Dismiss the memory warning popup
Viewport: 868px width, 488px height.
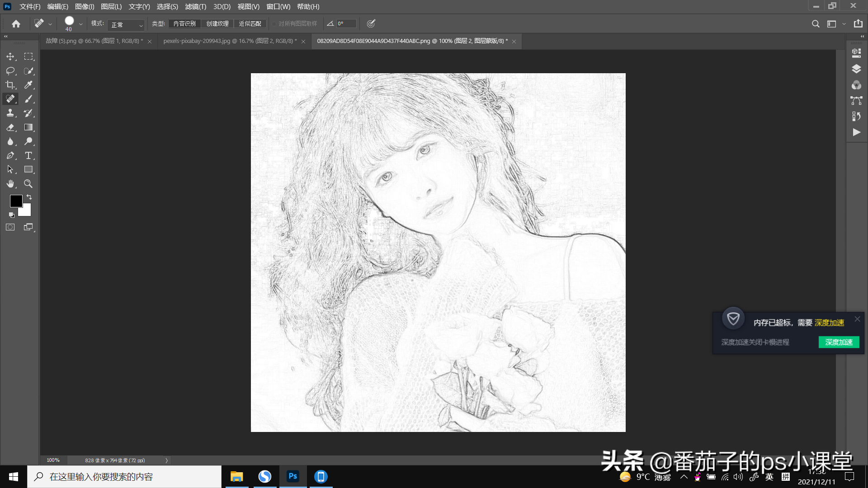(857, 319)
